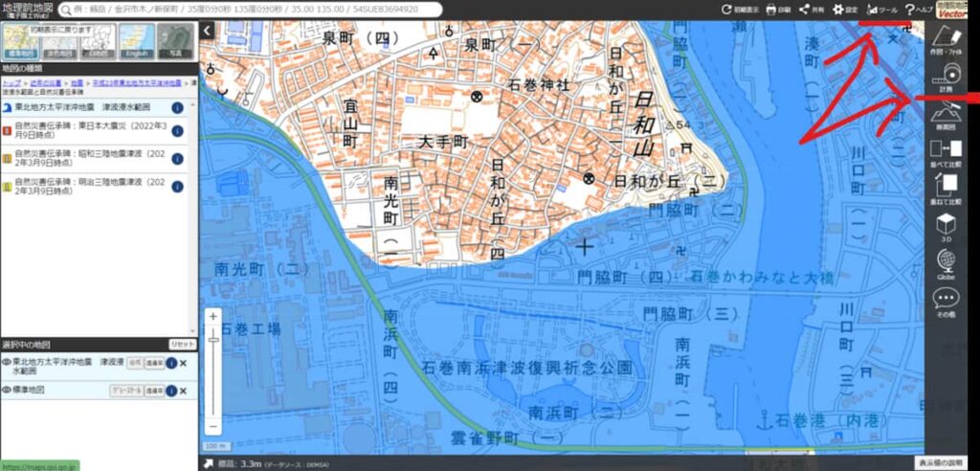Switch to the 3D view

click(946, 227)
